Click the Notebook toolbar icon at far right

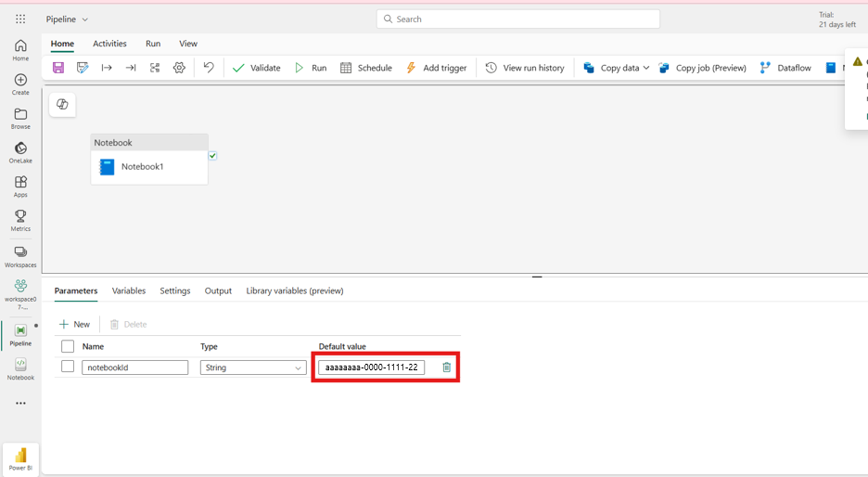click(x=830, y=68)
